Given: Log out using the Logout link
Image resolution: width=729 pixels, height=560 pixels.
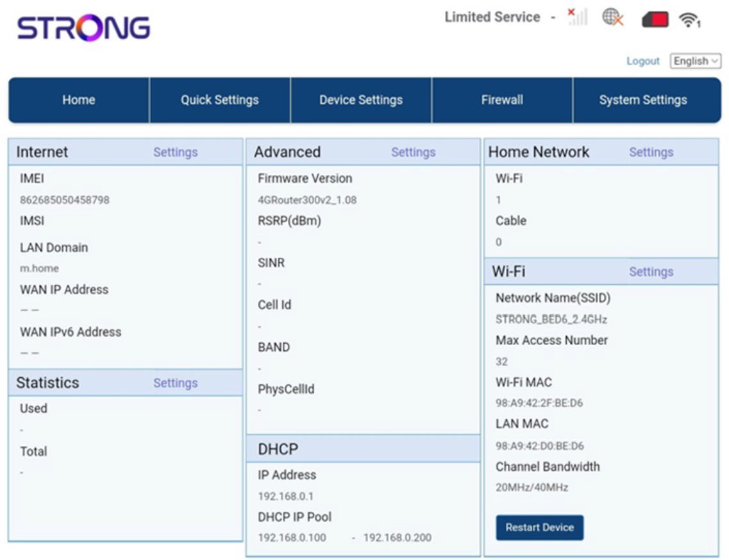Looking at the screenshot, I should (643, 61).
